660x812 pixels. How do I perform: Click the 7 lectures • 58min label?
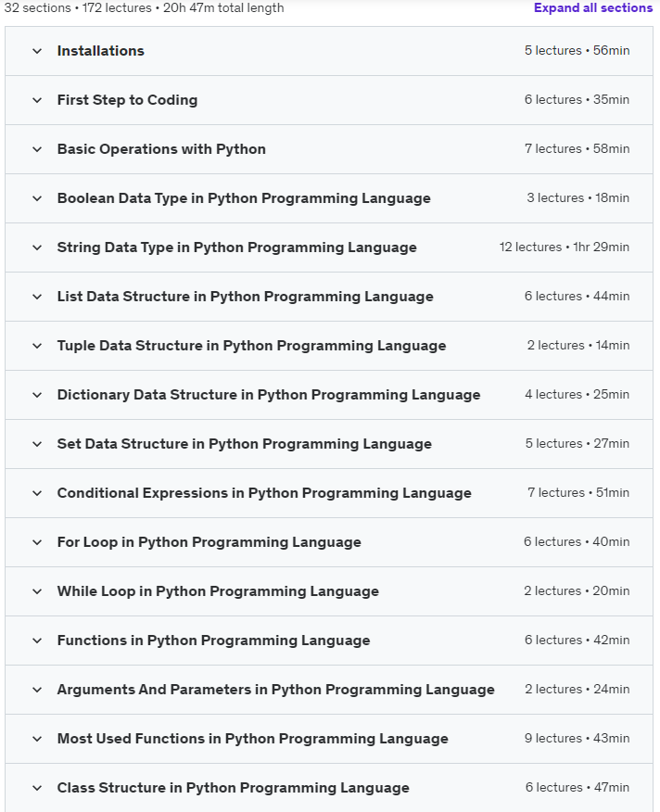[577, 149]
